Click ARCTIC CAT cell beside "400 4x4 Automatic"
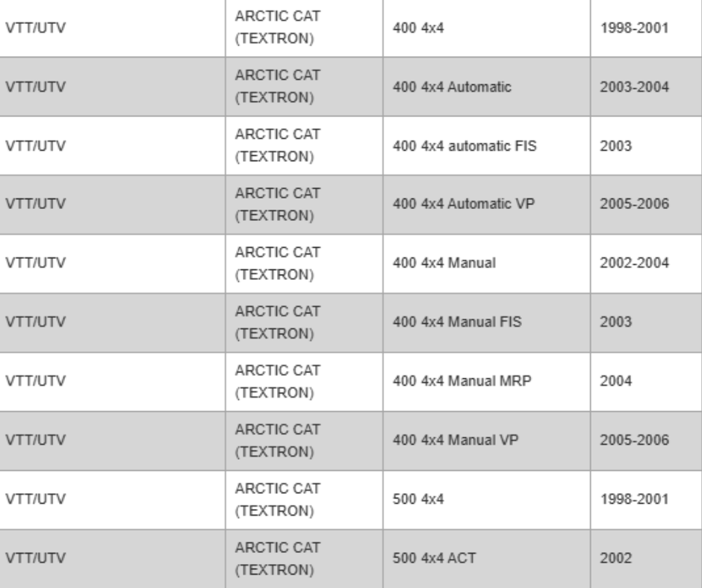The width and height of the screenshot is (702, 588). click(273, 87)
